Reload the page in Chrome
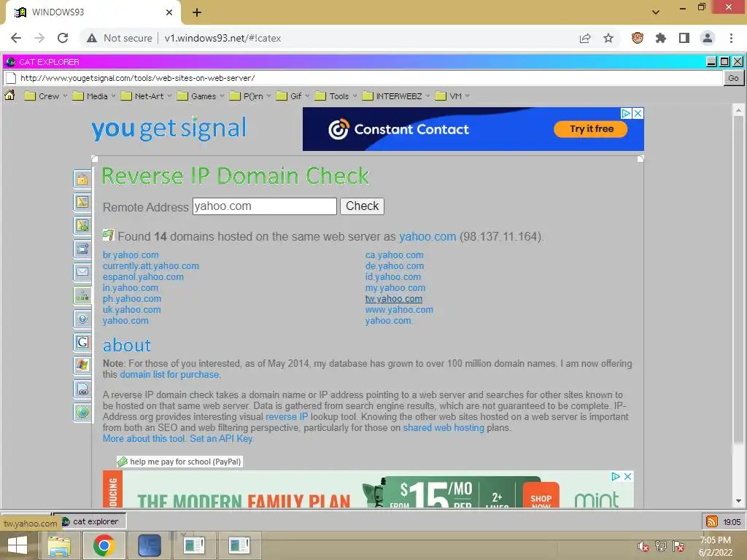 tap(63, 38)
